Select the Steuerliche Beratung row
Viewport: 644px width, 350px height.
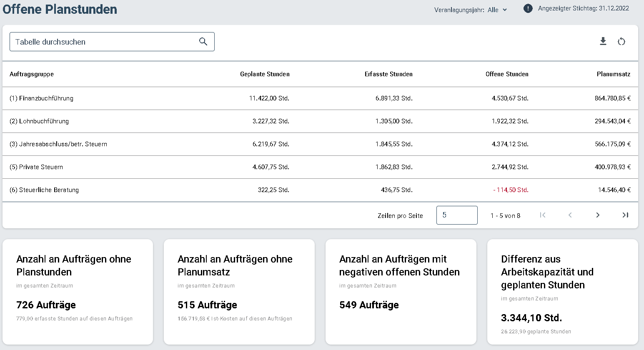click(x=320, y=190)
